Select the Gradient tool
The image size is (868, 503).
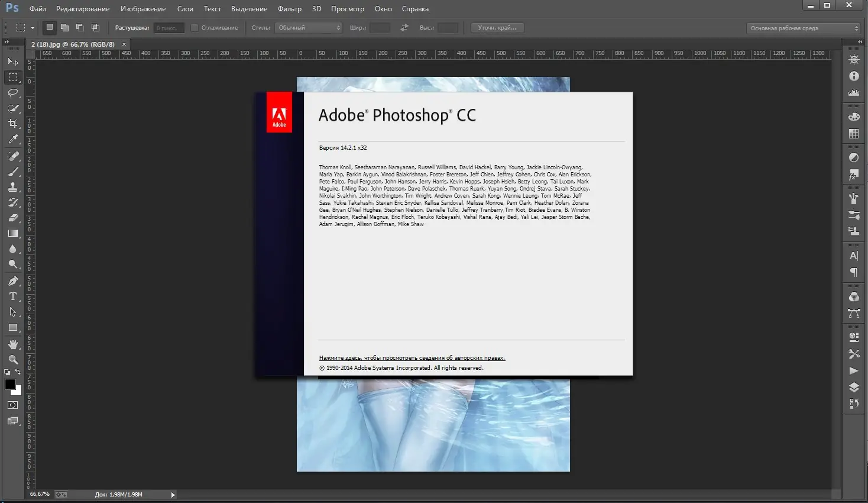coord(13,233)
